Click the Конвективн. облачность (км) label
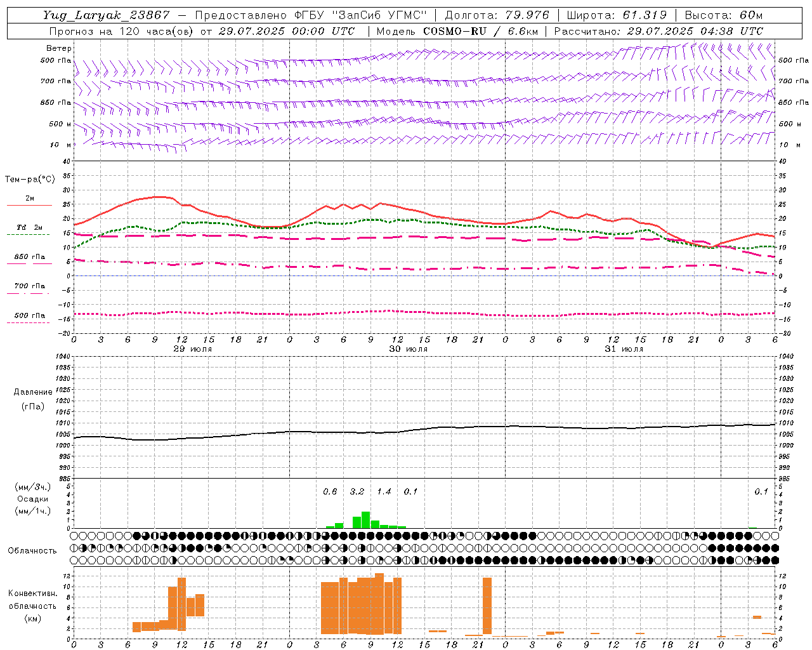Viewport: 812px width, 650px height. (33, 606)
